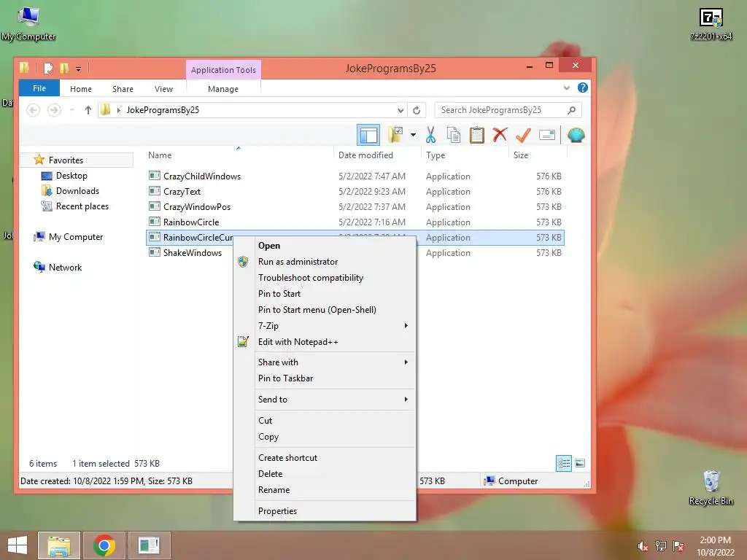Screen dimensions: 747x560
Task: Click the Help question mark icon
Action: tap(582, 87)
